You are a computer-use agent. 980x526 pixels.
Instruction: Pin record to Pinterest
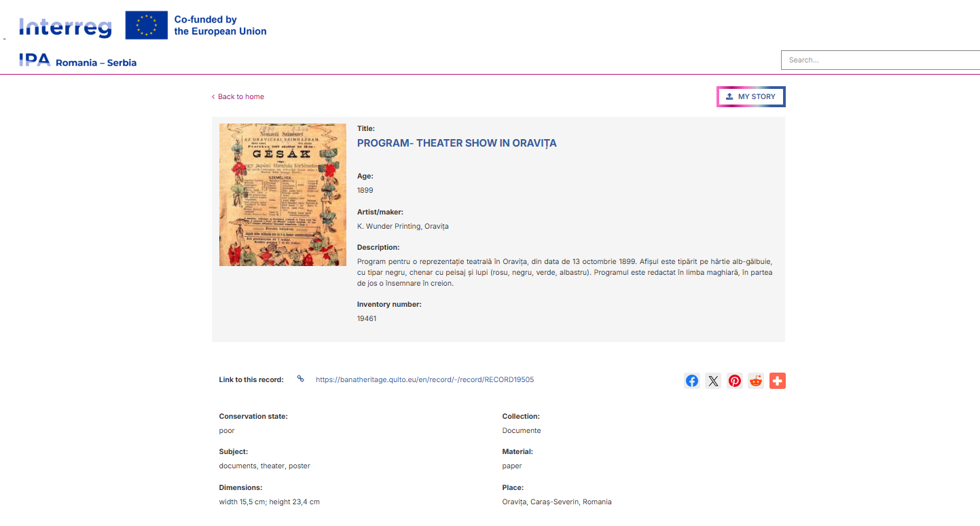point(735,381)
